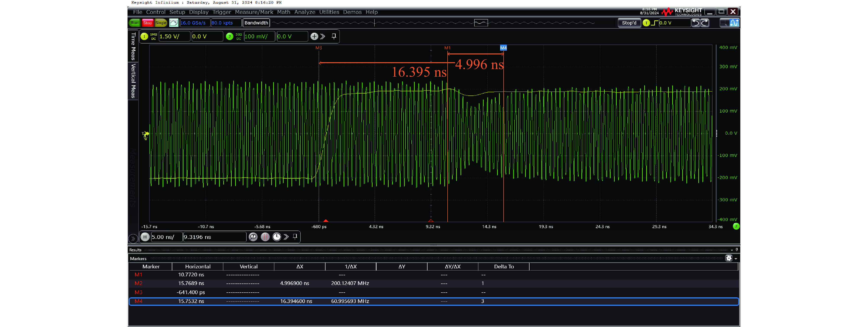Screen dimensions: 868x327
Task: Select the M1 marker label above the grid
Action: [447, 48]
